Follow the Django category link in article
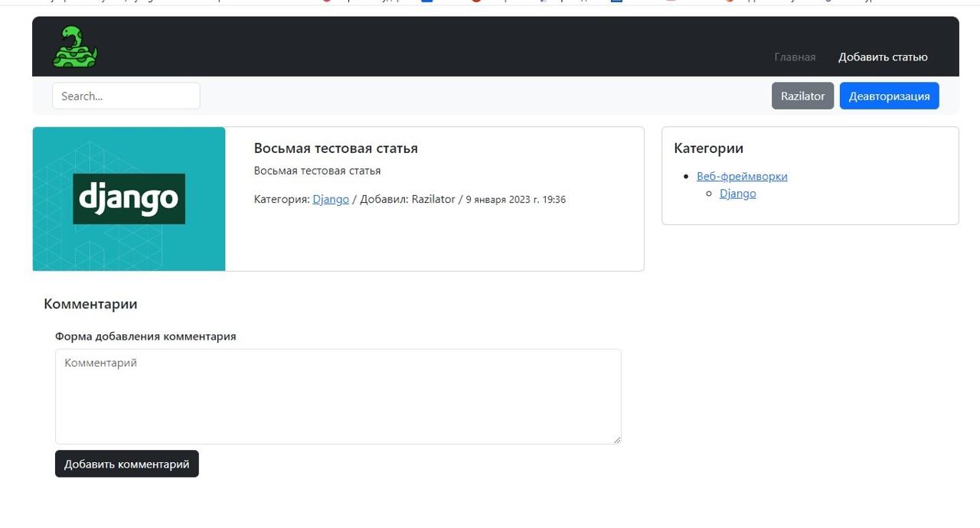The image size is (980, 528). click(331, 199)
